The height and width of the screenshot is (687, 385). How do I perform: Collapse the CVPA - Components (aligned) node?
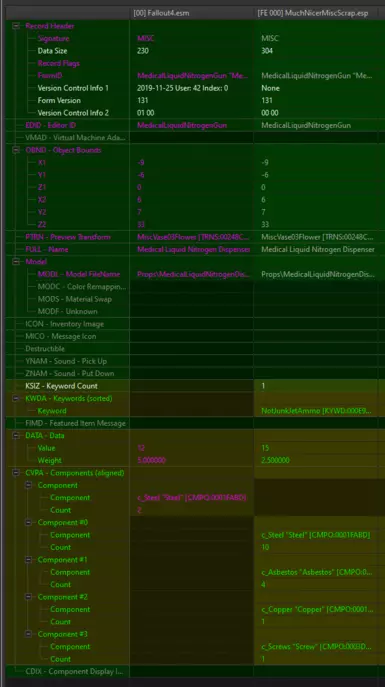coord(16,473)
